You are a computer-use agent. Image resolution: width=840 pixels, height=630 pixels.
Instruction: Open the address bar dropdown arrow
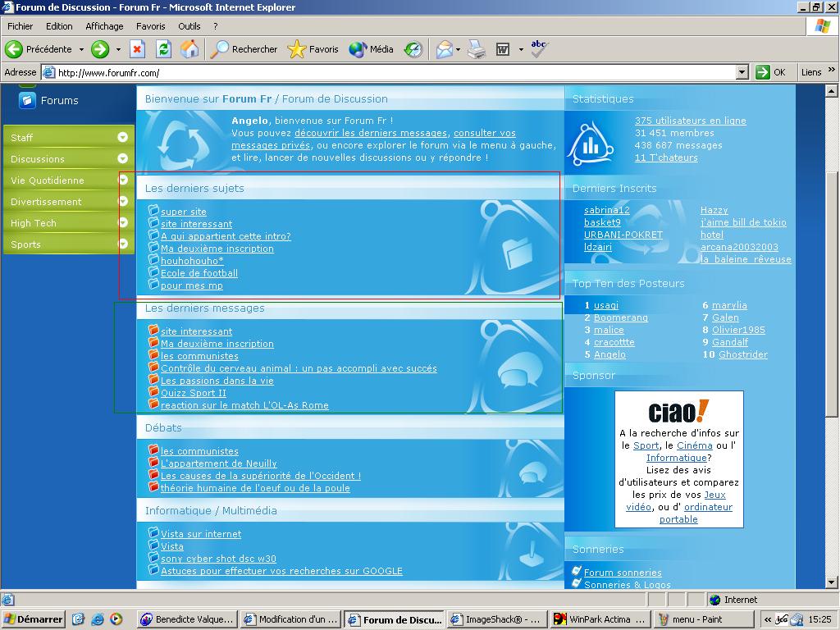pyautogui.click(x=742, y=72)
